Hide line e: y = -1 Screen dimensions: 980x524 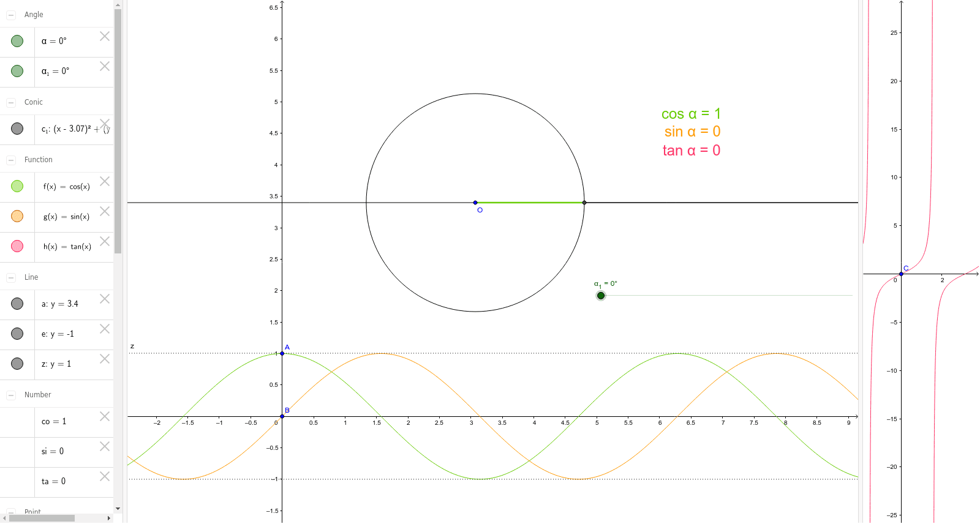(17, 334)
